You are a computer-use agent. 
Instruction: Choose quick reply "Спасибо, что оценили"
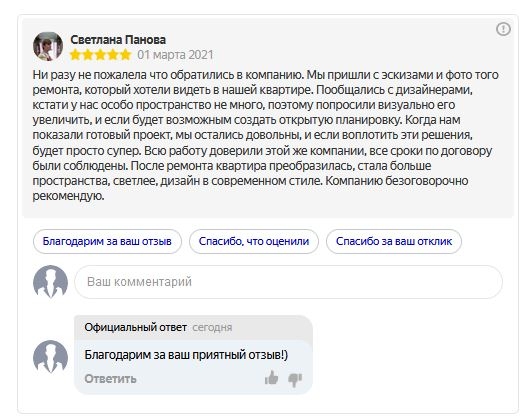tap(254, 241)
